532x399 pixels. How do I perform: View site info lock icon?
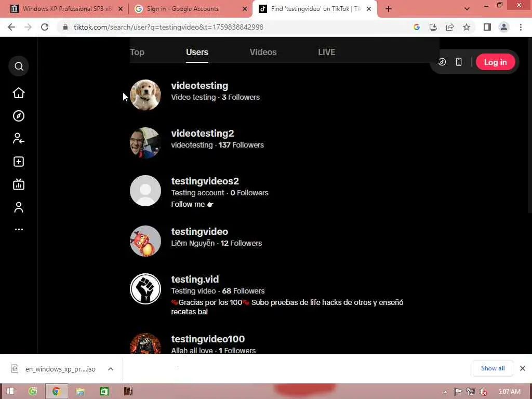point(65,27)
